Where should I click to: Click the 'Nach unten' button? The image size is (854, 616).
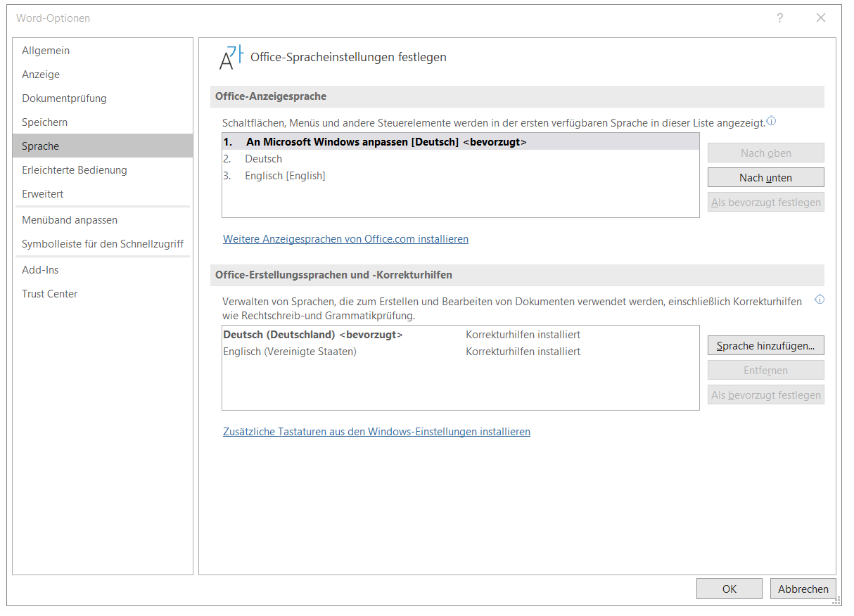click(765, 178)
